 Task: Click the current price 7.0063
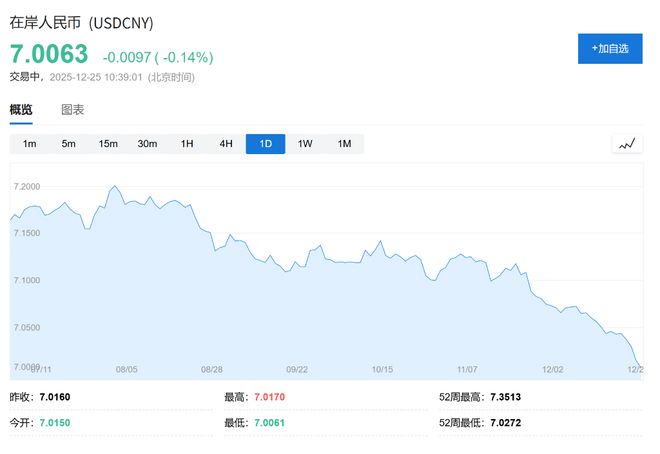point(49,54)
